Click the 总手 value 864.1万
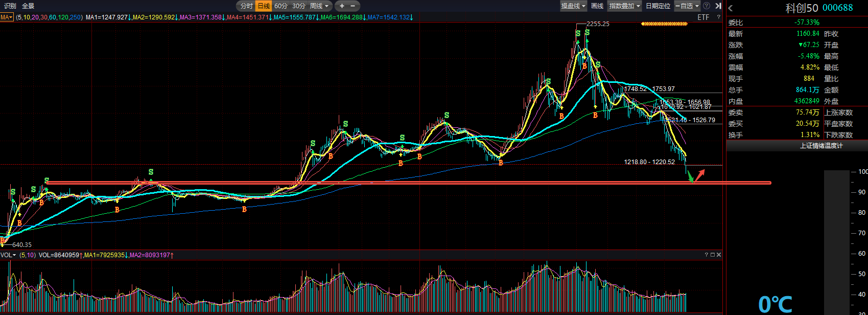 [808, 90]
